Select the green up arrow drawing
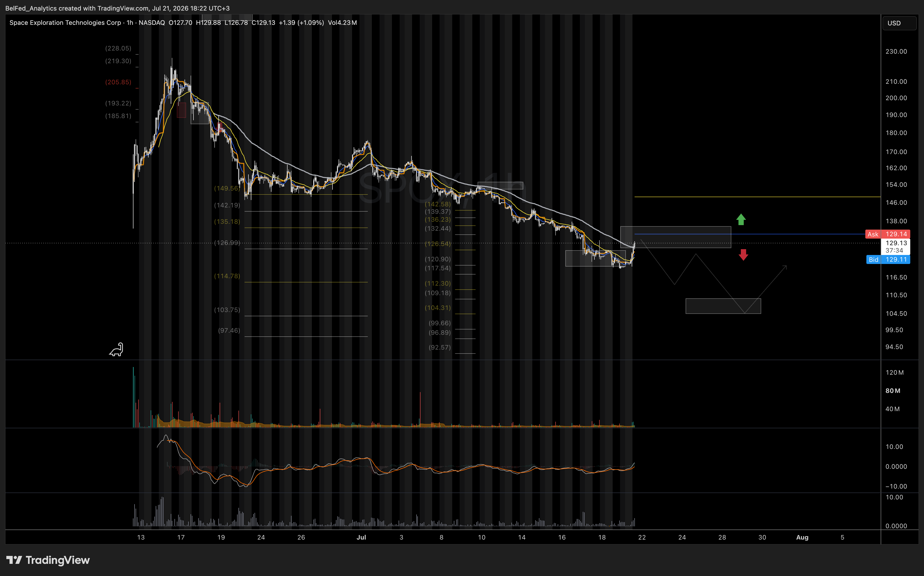 (741, 219)
